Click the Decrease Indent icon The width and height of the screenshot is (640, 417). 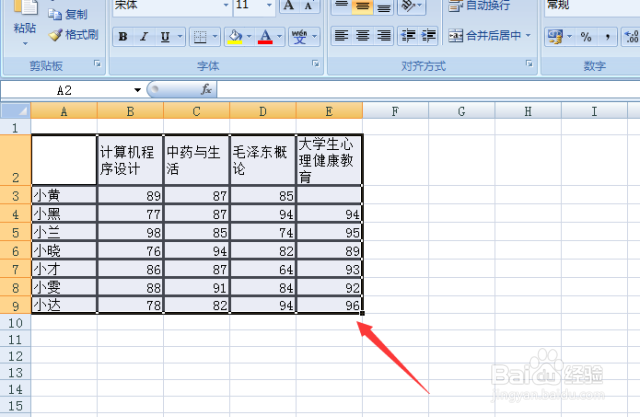pos(408,36)
